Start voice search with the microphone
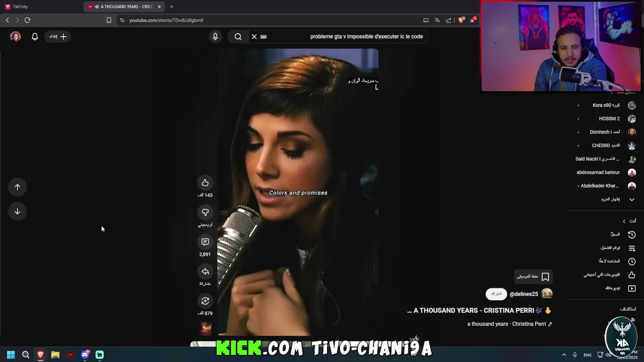Screen dimensions: 644x362 coord(215,36)
